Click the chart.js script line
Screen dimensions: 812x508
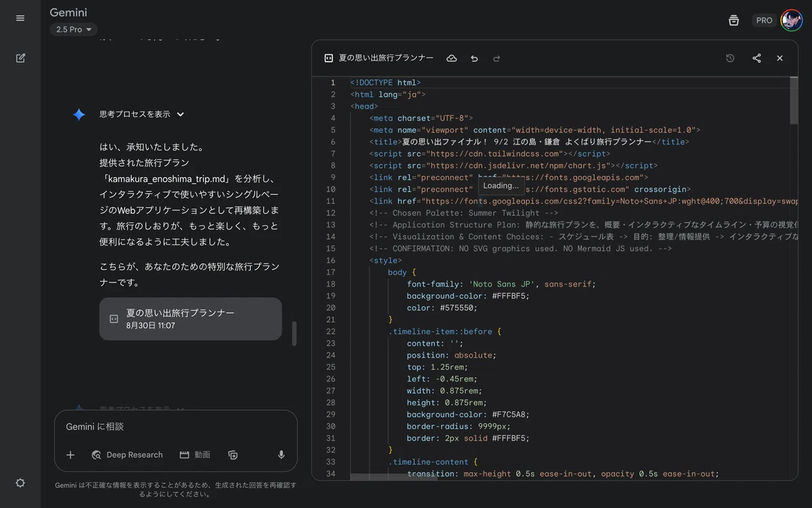[x=513, y=165]
